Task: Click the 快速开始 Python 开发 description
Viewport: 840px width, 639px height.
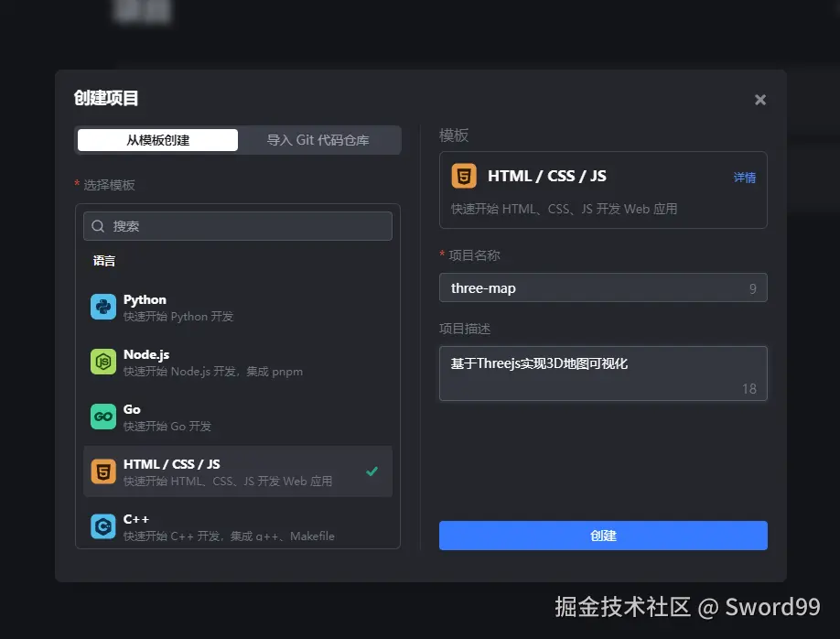Action: (x=178, y=317)
